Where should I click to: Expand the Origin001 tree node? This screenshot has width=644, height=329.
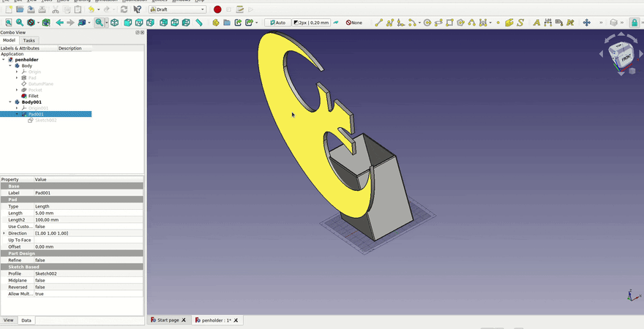pos(17,108)
